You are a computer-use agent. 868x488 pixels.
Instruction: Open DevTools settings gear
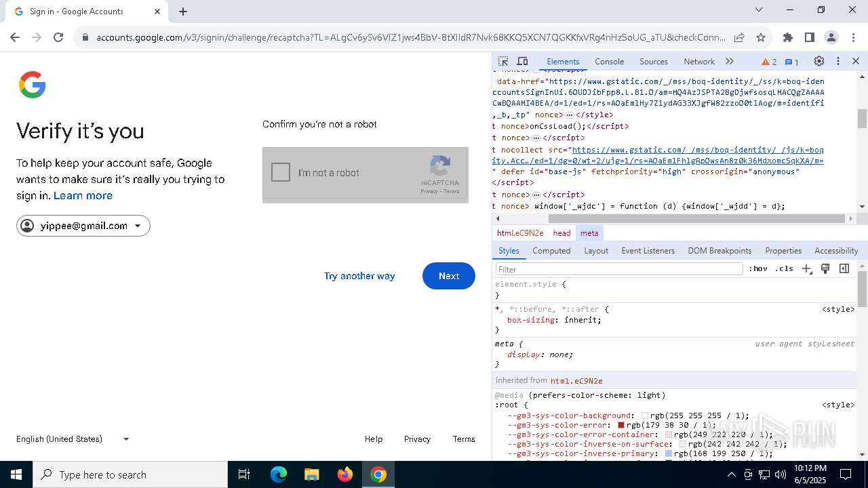(819, 61)
